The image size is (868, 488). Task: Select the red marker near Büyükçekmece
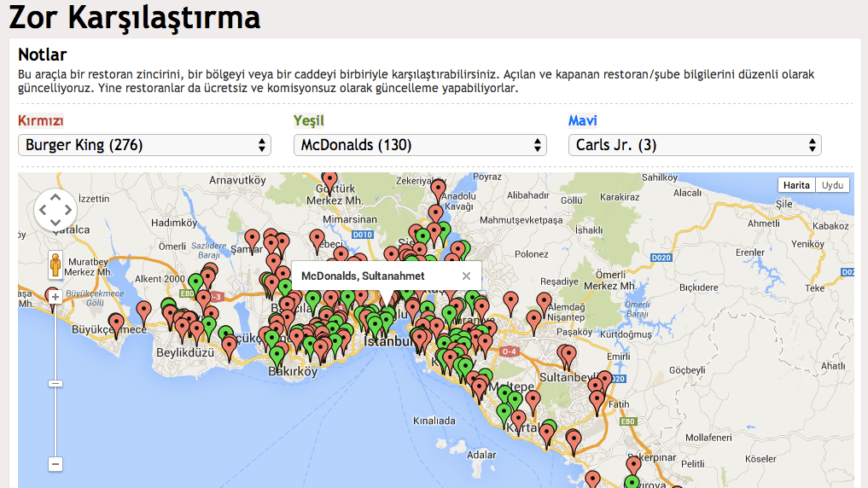[x=116, y=323]
